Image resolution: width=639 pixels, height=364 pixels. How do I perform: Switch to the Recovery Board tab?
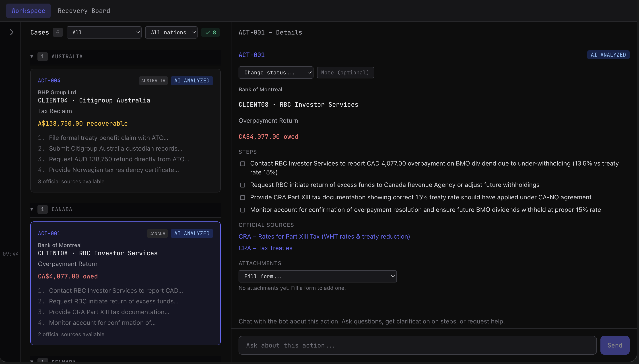coord(84,11)
